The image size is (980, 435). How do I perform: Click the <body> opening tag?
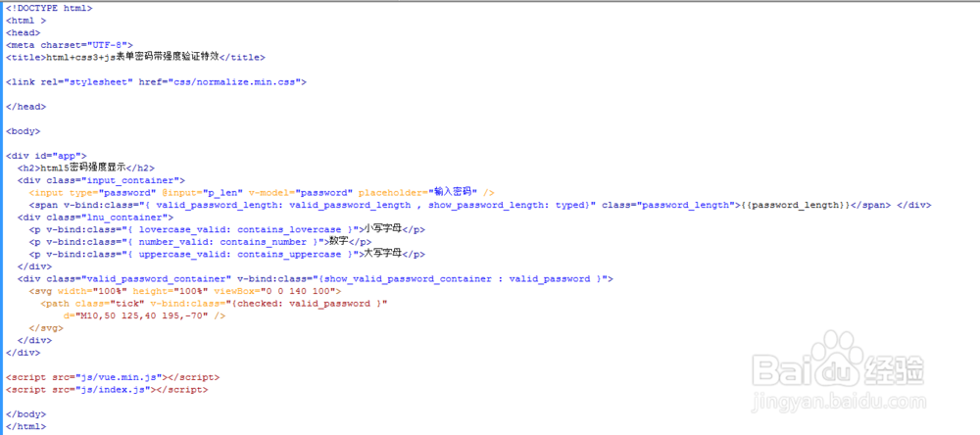(x=24, y=131)
